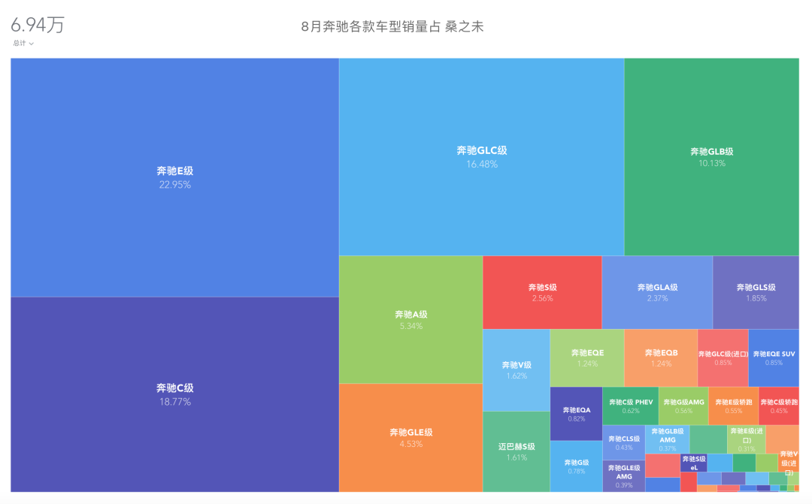Viewport: 812px width, 504px height.
Task: Select the 奔驰G级AMG tile
Action: (683, 406)
